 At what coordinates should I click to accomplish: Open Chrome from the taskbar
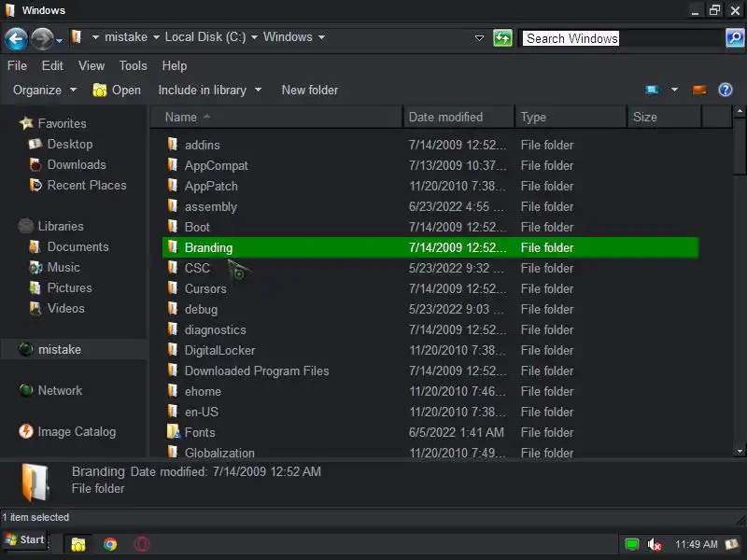(110, 544)
